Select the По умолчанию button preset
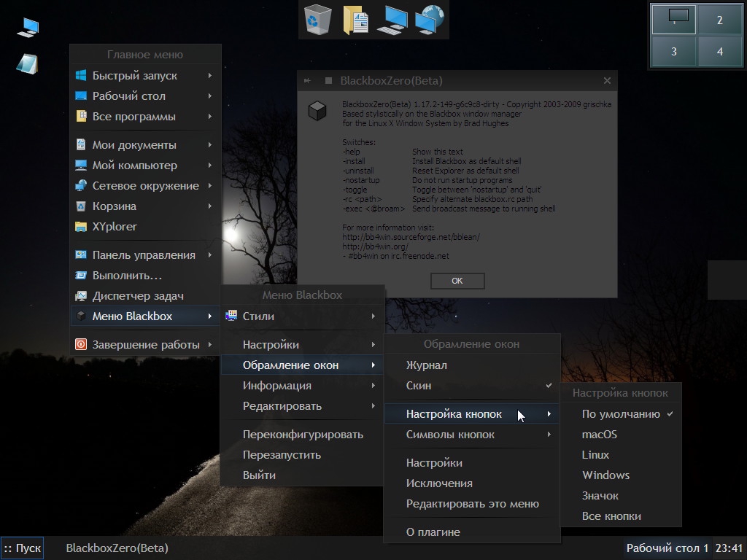The width and height of the screenshot is (747, 560). point(621,414)
